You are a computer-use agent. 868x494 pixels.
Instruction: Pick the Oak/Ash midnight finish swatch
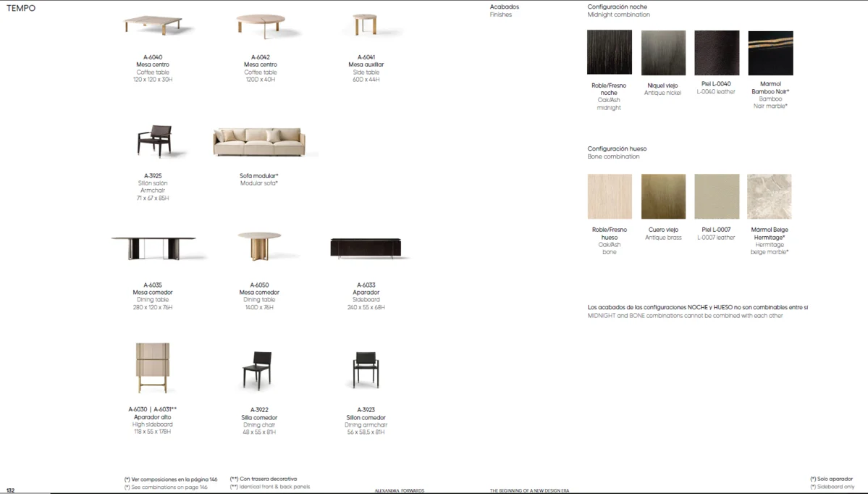pos(610,52)
